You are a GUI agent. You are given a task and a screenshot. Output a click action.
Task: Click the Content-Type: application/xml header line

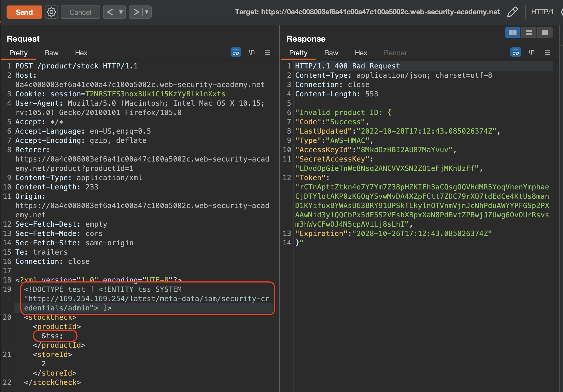pyautogui.click(x=79, y=178)
